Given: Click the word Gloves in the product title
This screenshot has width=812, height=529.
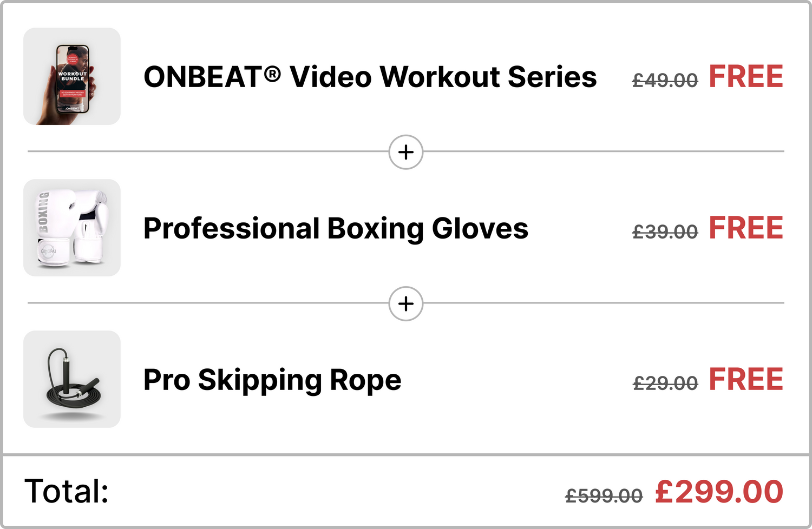Looking at the screenshot, I should click(x=480, y=228).
